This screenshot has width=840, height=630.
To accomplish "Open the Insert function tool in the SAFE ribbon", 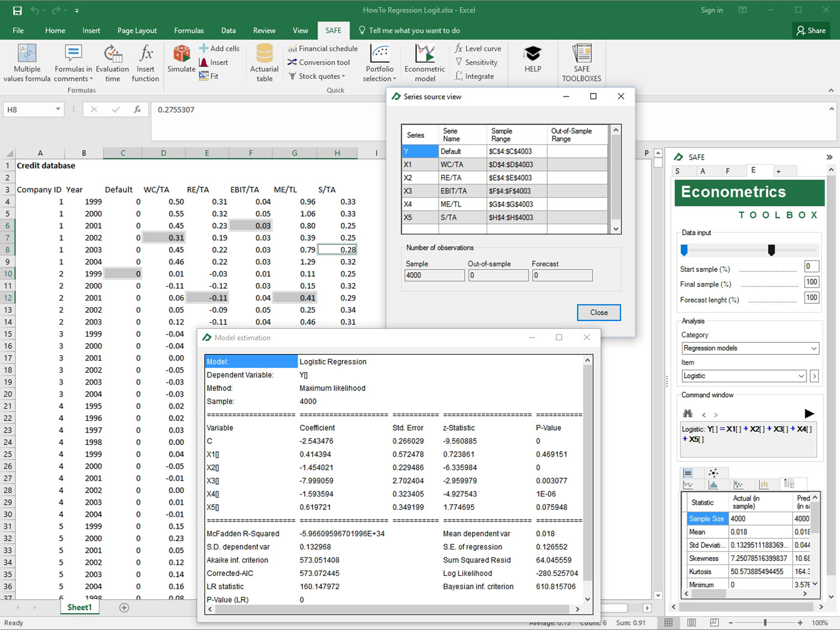I will (146, 63).
